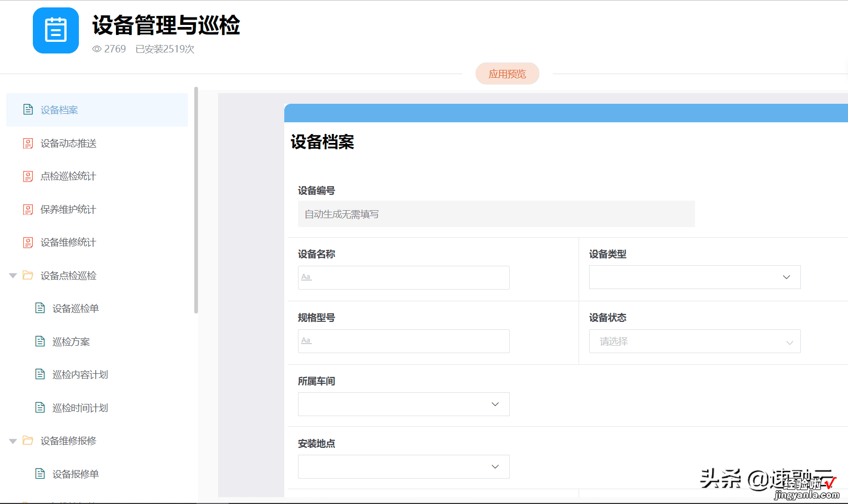Click the 设备名称 text input
The image size is (848, 504).
pos(403,277)
